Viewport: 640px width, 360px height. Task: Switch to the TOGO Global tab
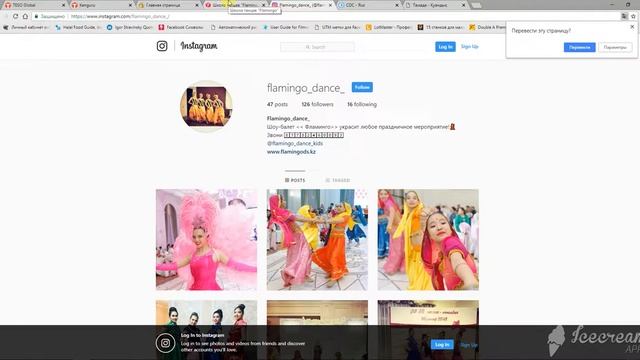(33, 5)
